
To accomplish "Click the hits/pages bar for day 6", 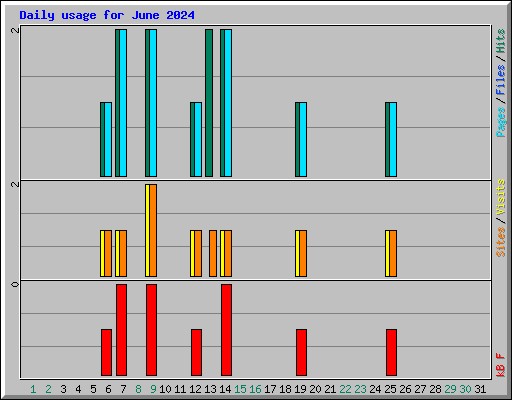I will point(106,139).
